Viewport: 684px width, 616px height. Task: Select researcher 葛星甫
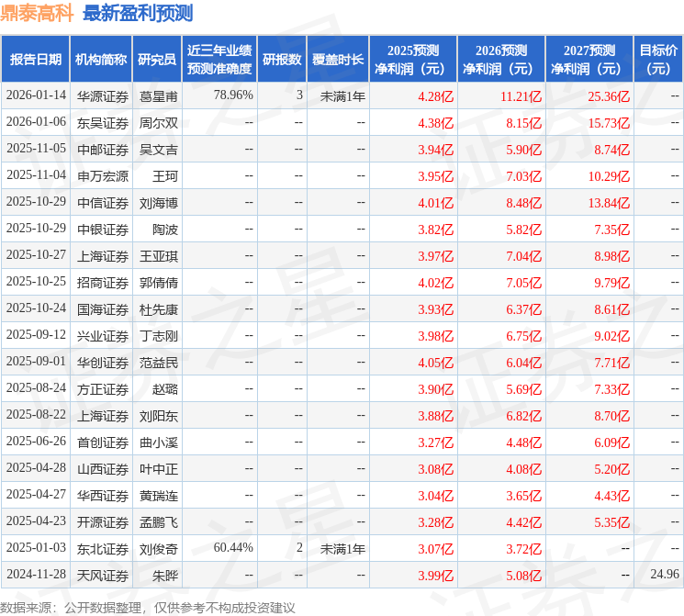(158, 96)
